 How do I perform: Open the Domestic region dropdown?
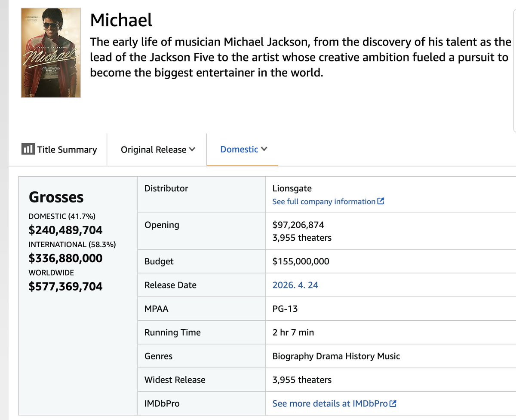244,149
